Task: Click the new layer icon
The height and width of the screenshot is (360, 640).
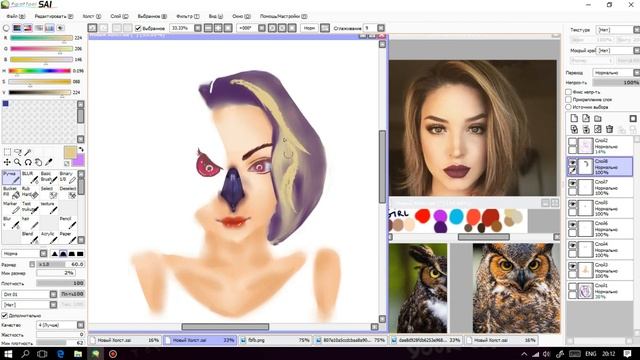Action: [x=574, y=118]
